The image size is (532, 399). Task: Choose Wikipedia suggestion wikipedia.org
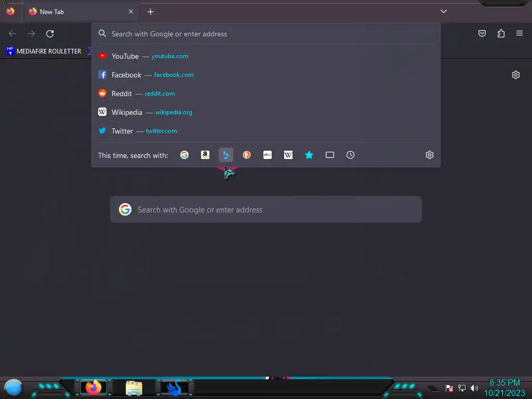coord(266,112)
